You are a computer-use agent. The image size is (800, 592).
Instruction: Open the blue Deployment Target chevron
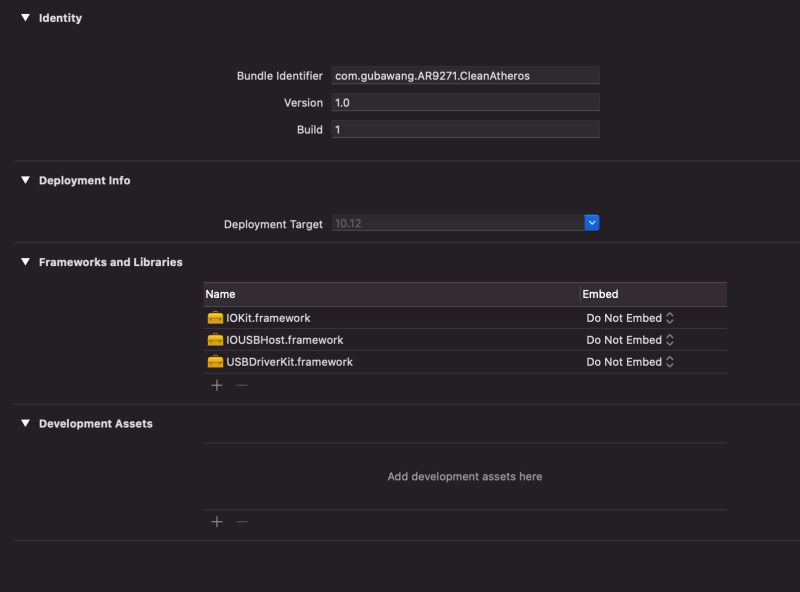click(590, 222)
